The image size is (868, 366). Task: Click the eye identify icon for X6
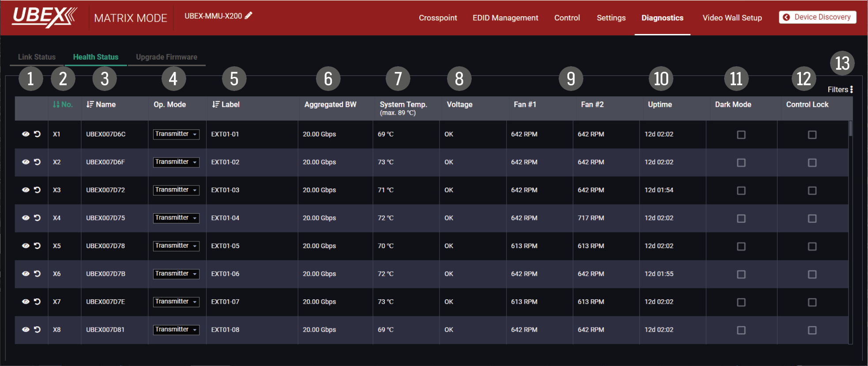click(x=26, y=274)
